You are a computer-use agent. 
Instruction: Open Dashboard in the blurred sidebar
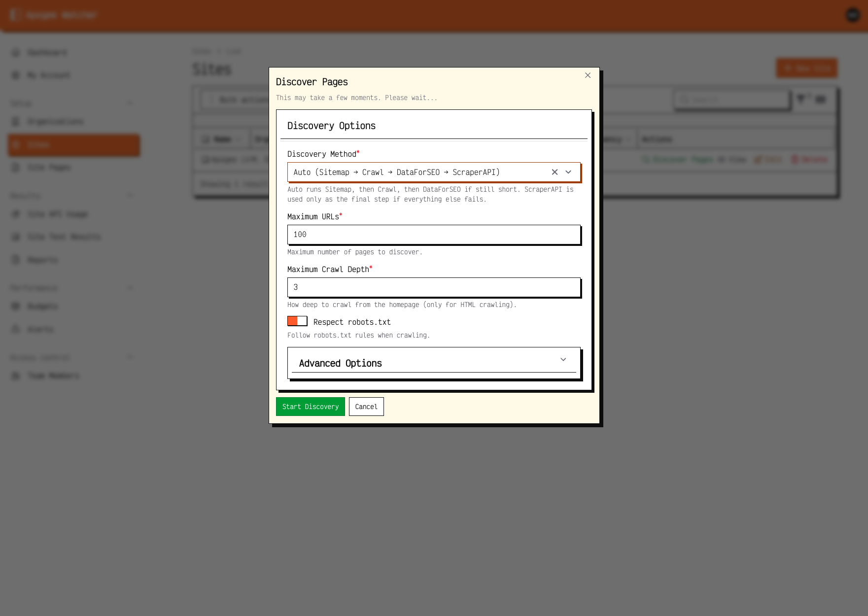tap(47, 52)
